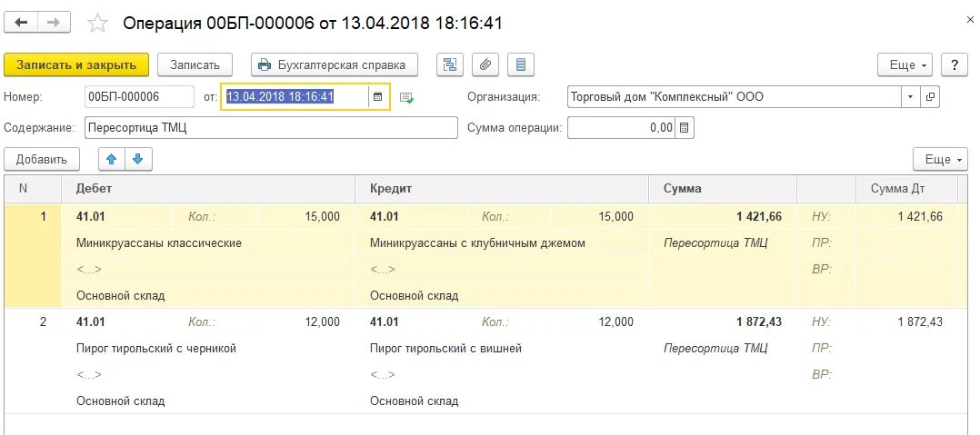Click the sum 1 872,43 in Сумма column

click(758, 322)
